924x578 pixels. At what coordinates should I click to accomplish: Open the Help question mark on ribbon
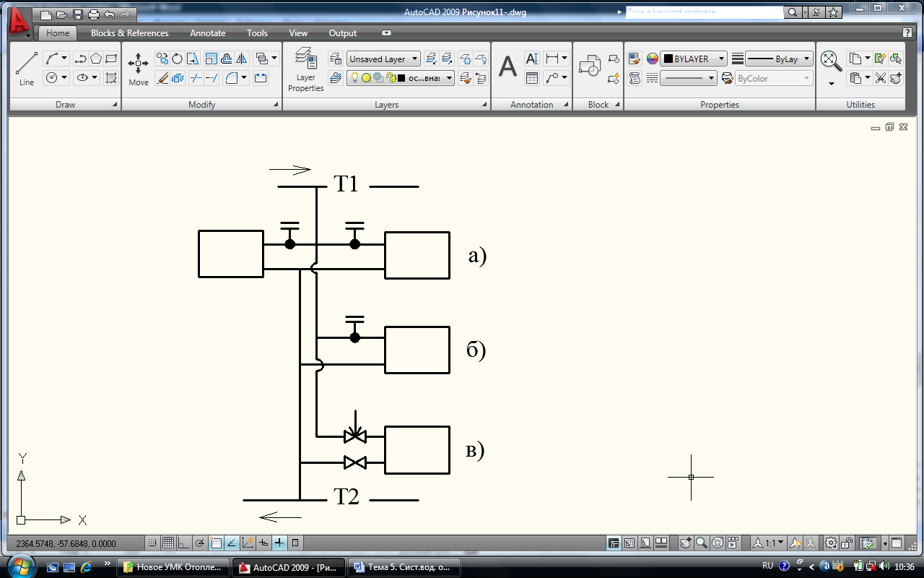tap(907, 33)
